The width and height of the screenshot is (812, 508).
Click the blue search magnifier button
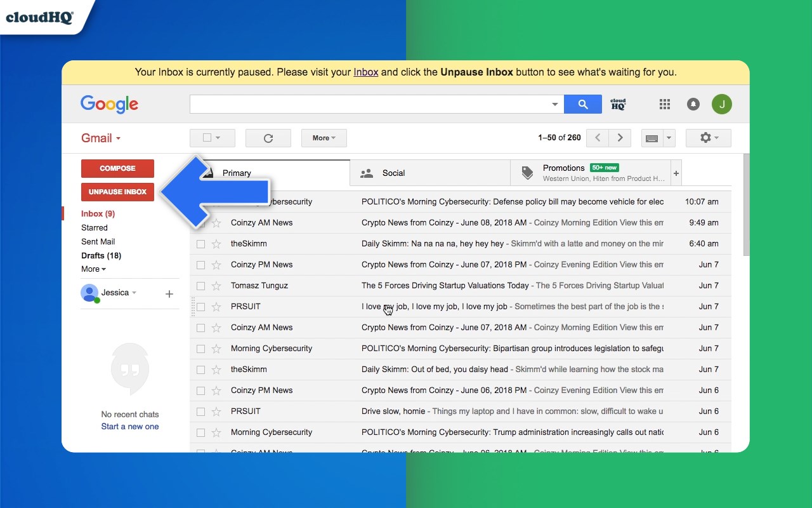click(582, 104)
